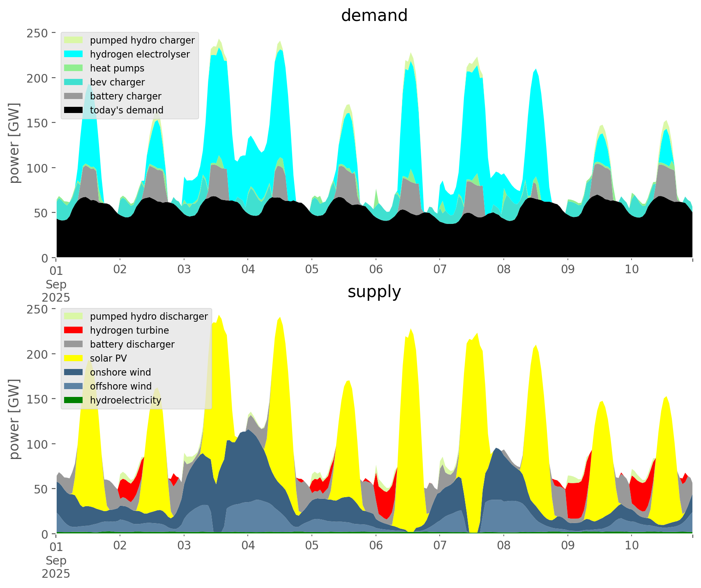Click the "supply" chart title
Viewport: 701px width, 588px height.
point(374,292)
